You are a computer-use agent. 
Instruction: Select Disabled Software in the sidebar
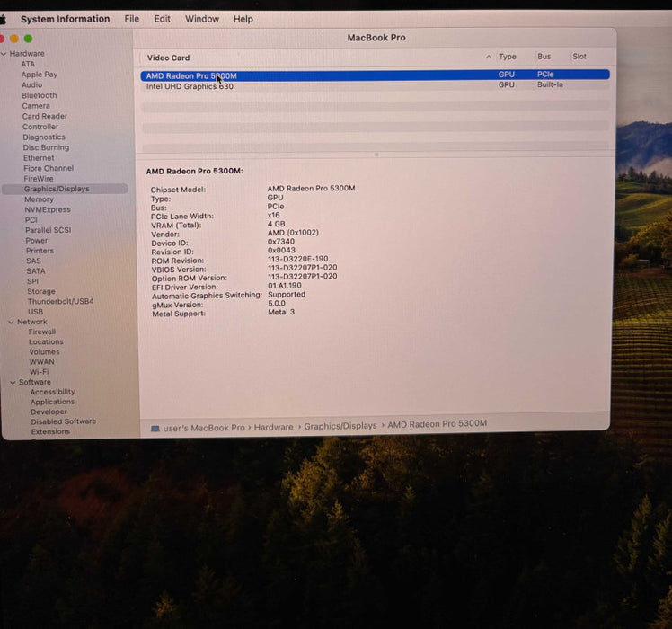[63, 422]
